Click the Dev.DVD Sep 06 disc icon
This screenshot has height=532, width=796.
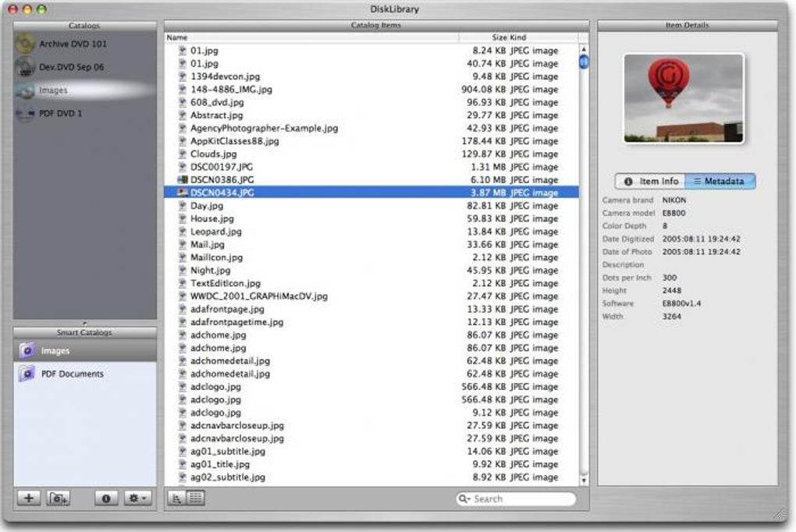coord(25,67)
